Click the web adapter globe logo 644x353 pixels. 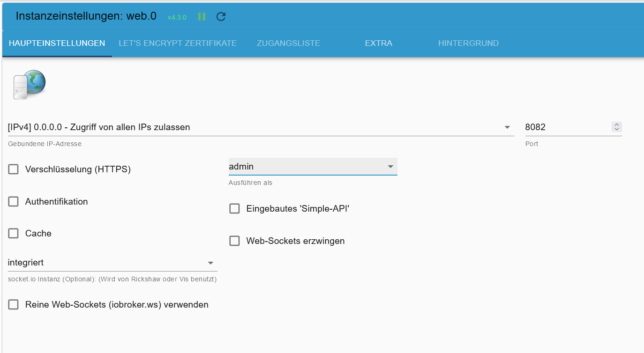click(x=30, y=84)
